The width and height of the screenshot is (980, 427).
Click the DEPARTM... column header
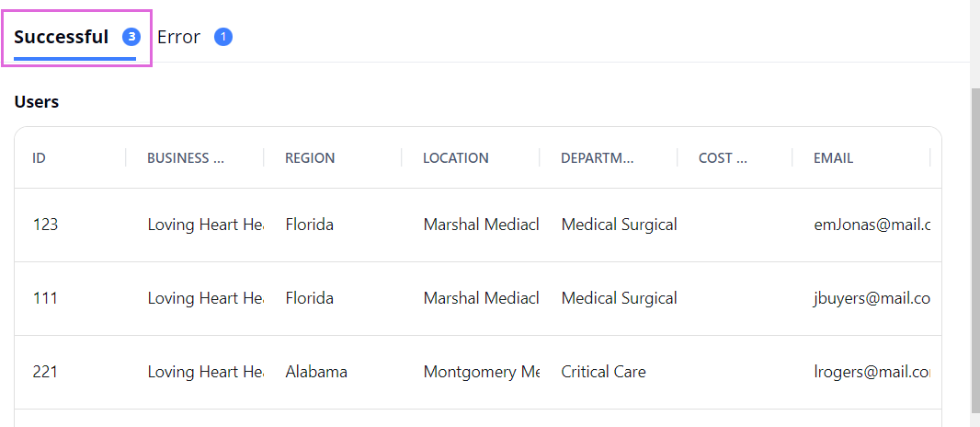pyautogui.click(x=598, y=158)
